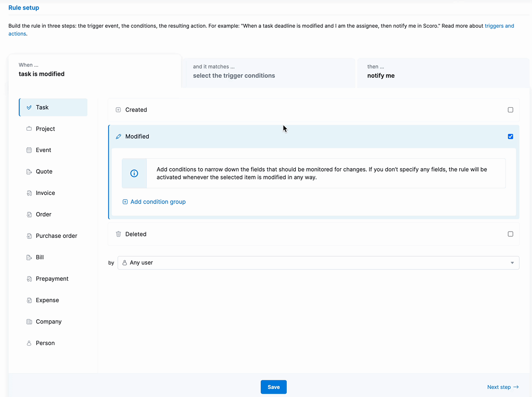Screen dimensions: 532x397
Task: Pick Invoice in the trigger list
Action: point(53,193)
